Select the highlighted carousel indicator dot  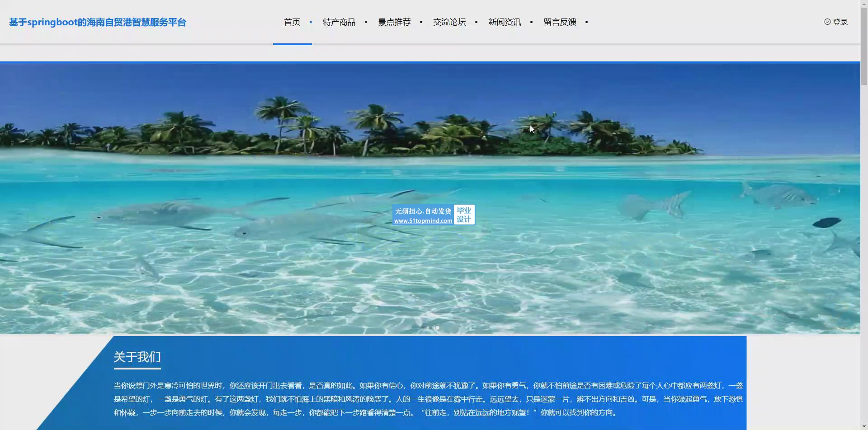(x=437, y=328)
